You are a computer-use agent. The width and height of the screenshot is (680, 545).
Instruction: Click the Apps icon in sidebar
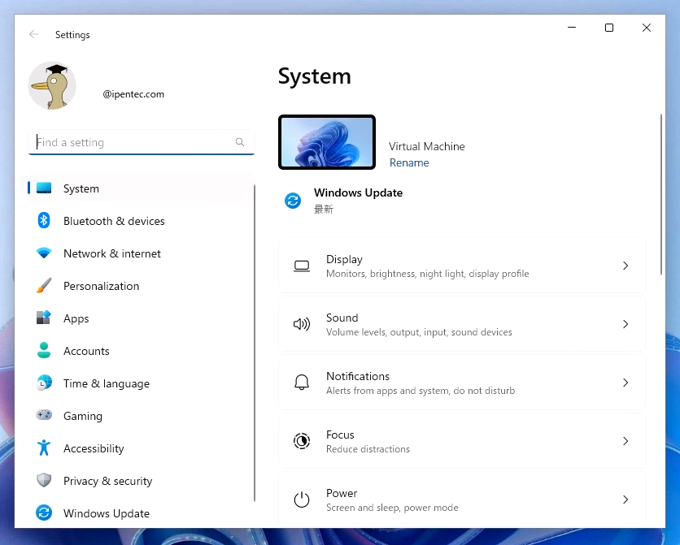[44, 318]
